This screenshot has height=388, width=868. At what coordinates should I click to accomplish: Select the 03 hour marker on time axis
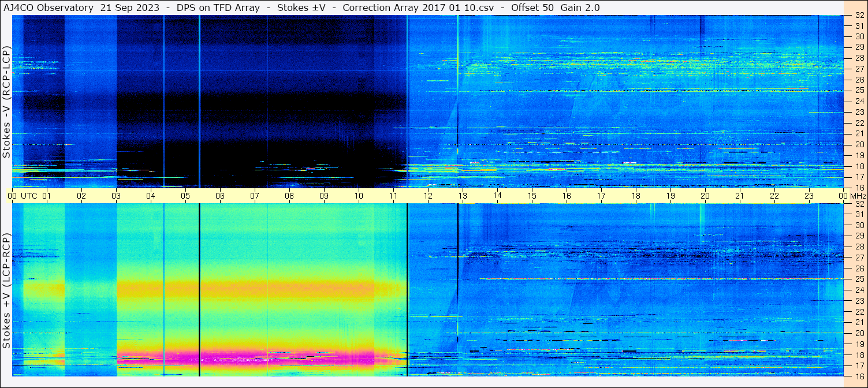pos(116,196)
